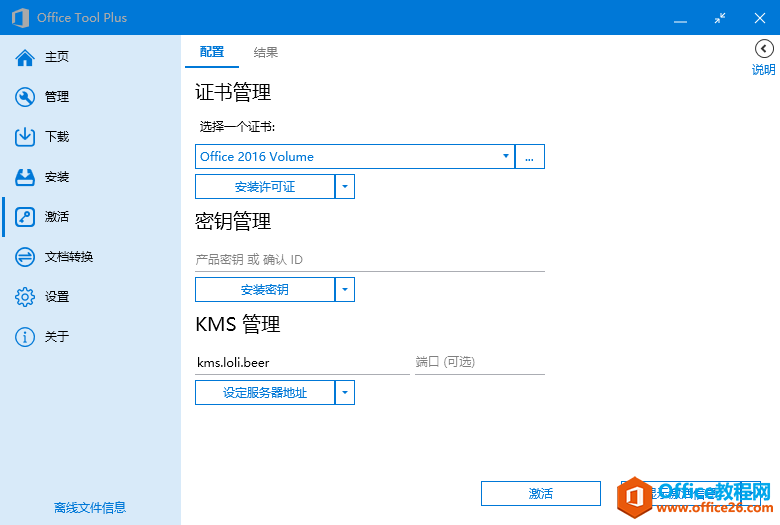Expand the 设定服务器地址 split button arrow

pyautogui.click(x=345, y=393)
